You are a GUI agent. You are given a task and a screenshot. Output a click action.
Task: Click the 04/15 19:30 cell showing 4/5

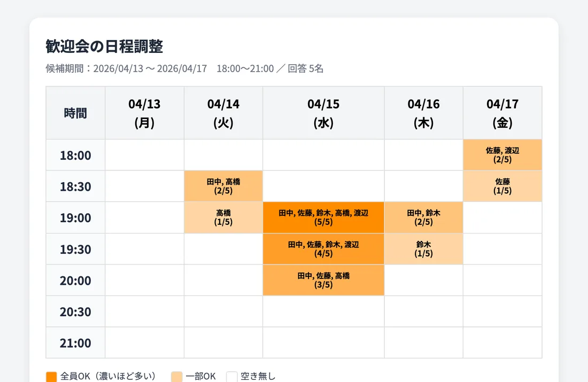pyautogui.click(x=323, y=249)
